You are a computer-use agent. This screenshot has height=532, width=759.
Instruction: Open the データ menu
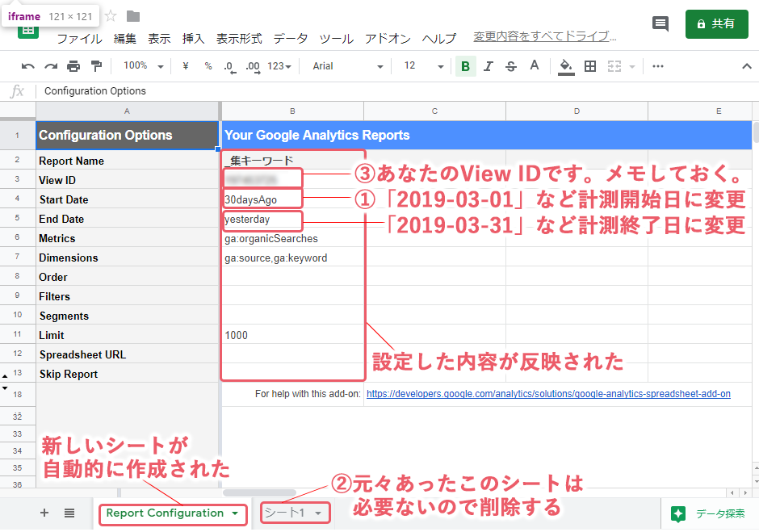pos(291,39)
